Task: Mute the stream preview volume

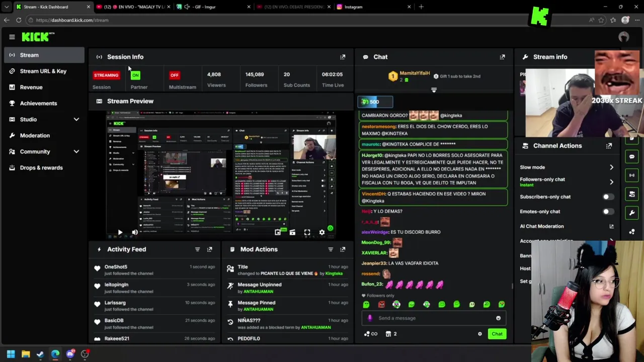Action: click(x=135, y=232)
